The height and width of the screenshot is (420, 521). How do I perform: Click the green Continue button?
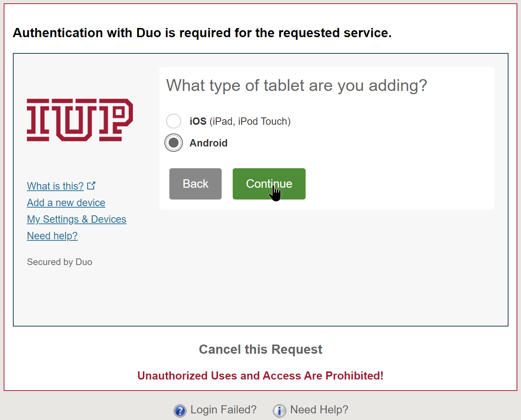click(269, 184)
